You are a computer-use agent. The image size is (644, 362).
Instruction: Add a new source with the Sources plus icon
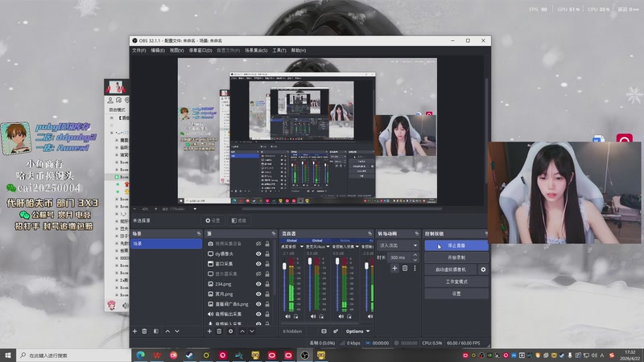[x=209, y=331]
